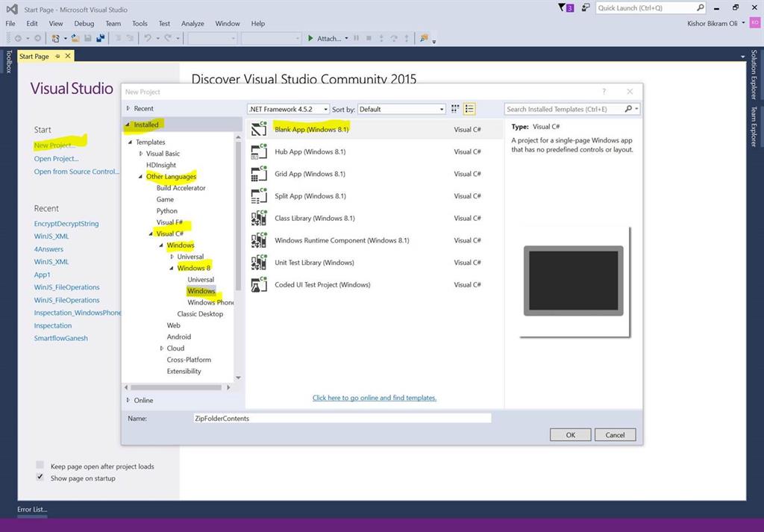
Task: Open the Window menu
Action: (228, 23)
